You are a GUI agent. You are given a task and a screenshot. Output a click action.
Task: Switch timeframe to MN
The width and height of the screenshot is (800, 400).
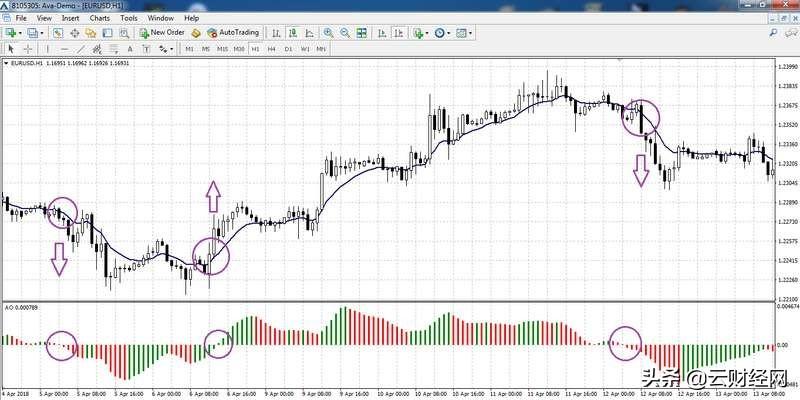[x=321, y=49]
